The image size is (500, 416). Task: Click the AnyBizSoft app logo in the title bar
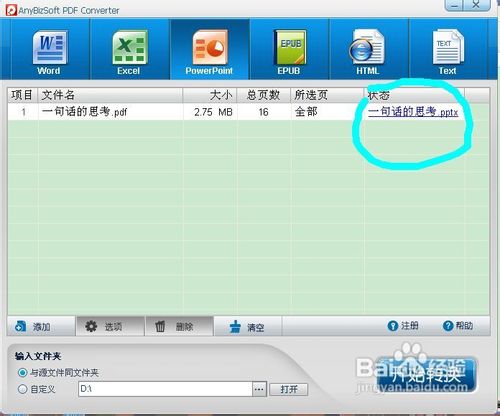click(11, 10)
